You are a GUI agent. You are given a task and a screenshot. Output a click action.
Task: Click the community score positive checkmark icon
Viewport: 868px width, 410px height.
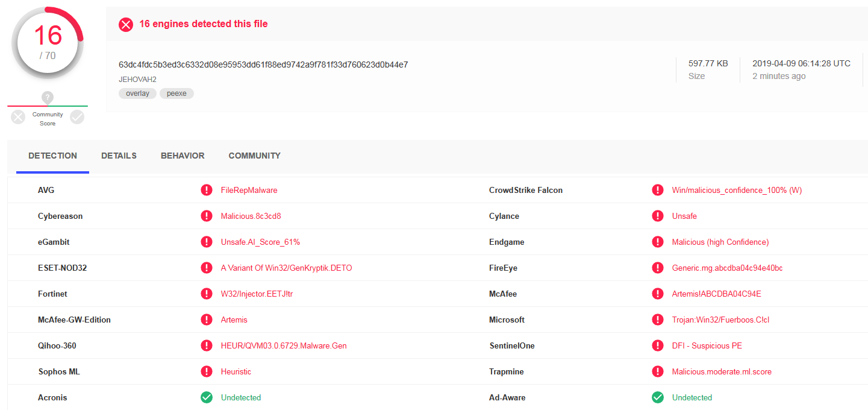(x=77, y=117)
